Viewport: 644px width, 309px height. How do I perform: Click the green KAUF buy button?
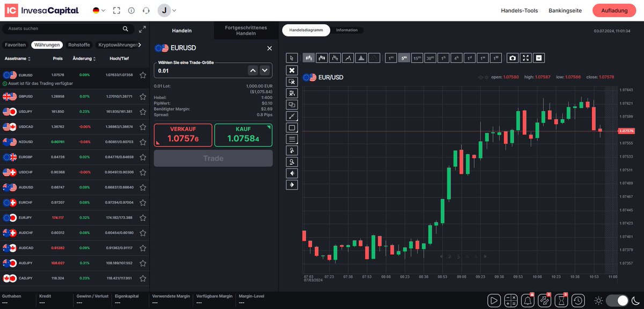click(243, 135)
